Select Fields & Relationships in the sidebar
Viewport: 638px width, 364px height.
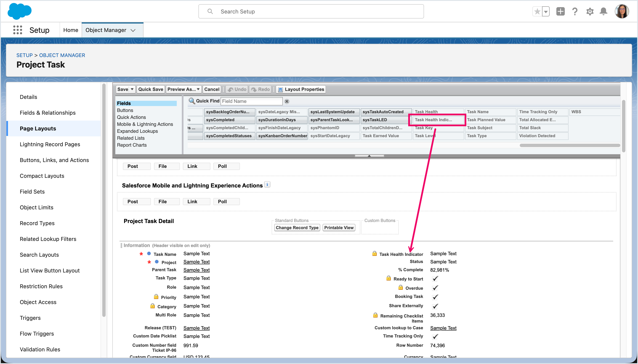(48, 113)
